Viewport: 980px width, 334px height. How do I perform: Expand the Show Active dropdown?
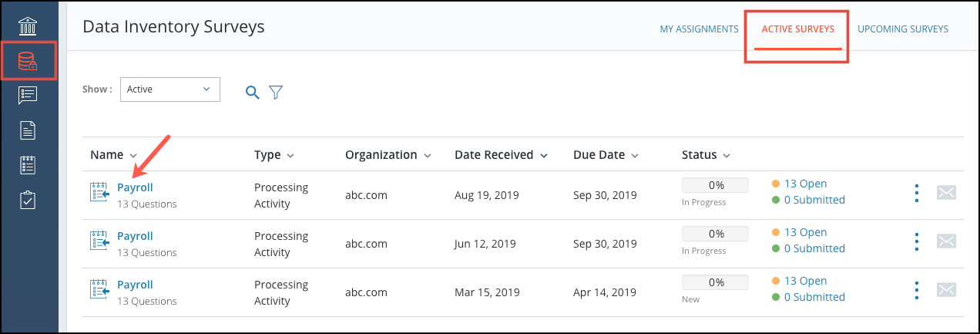[x=170, y=89]
